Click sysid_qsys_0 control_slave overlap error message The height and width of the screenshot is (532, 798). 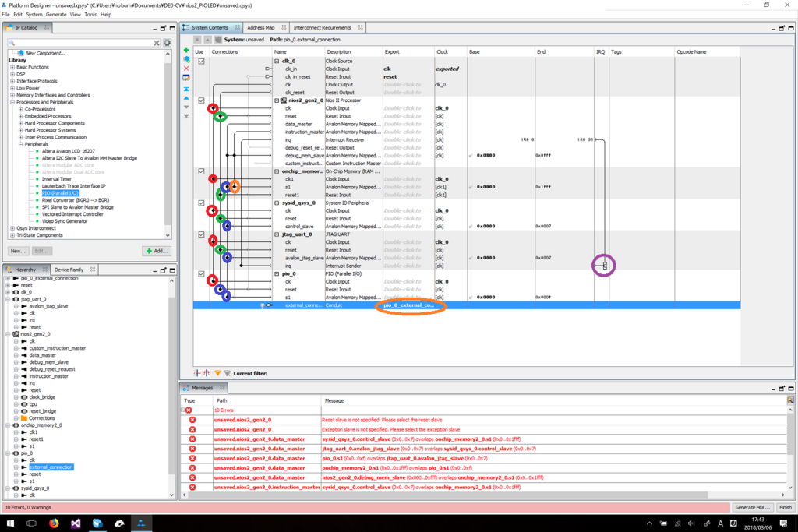point(422,439)
